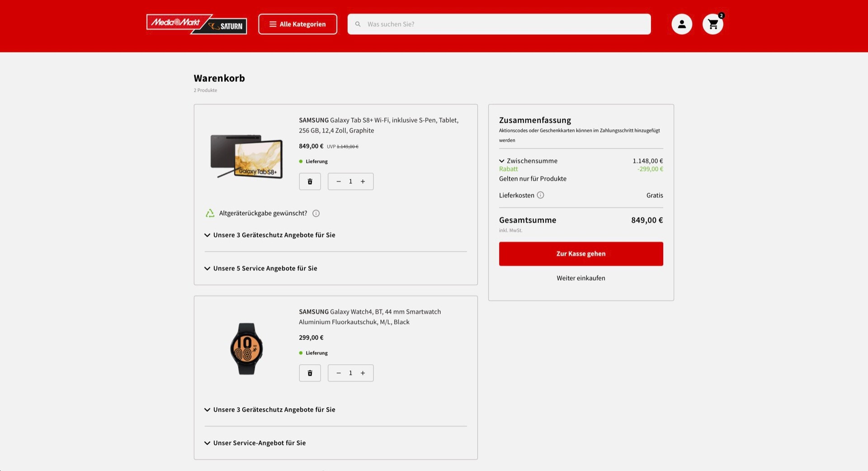The width and height of the screenshot is (868, 471).
Task: Remove the Galaxy Watch4 with trash icon
Action: click(310, 373)
